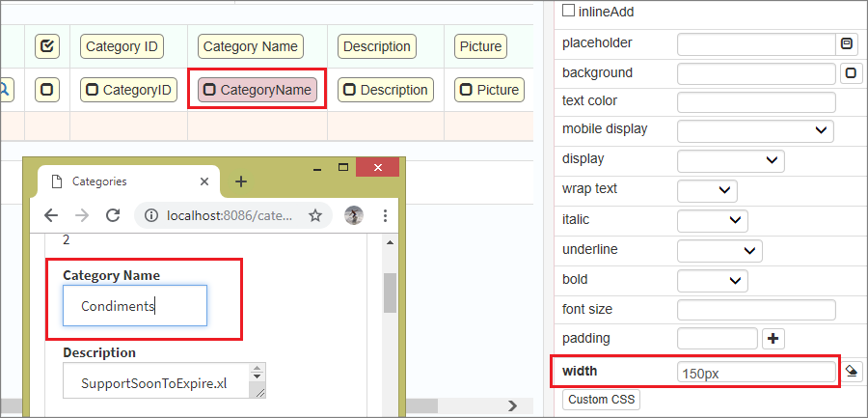Image resolution: width=868 pixels, height=418 pixels.
Task: Click the Description textarea spinner arrows
Action: pyautogui.click(x=257, y=373)
